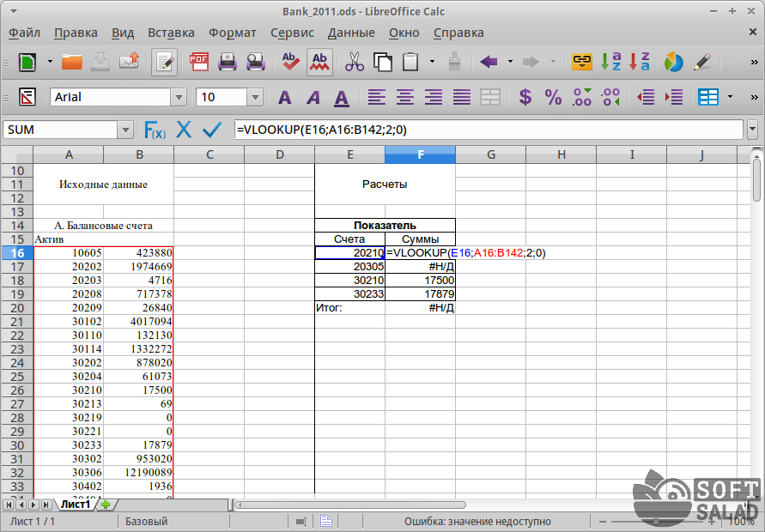The height and width of the screenshot is (532, 765).
Task: Toggle Edit File mode icon
Action: [x=164, y=63]
